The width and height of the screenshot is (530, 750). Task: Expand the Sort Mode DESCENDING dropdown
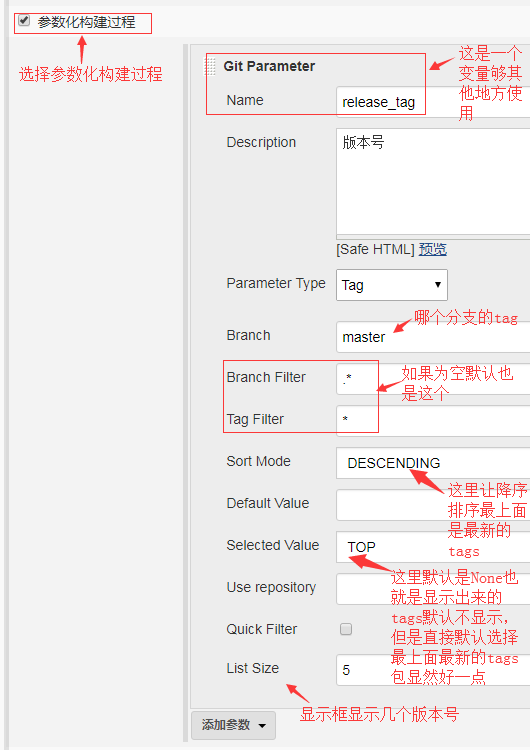point(433,463)
